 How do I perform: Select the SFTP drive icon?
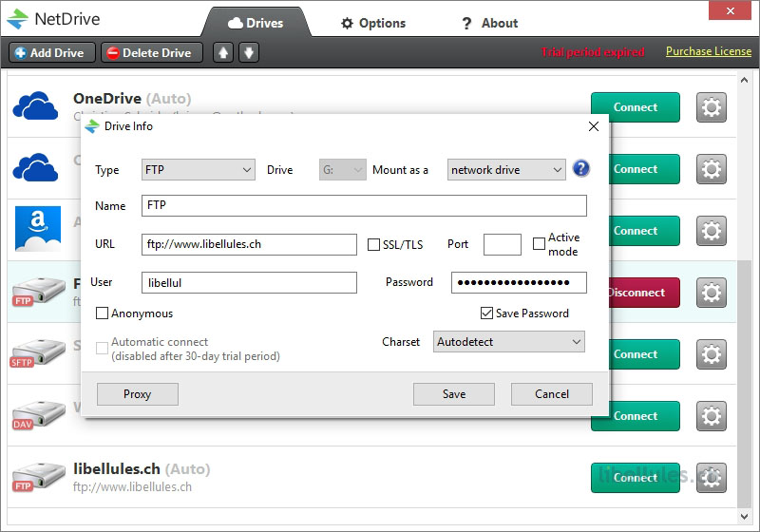[38, 353]
